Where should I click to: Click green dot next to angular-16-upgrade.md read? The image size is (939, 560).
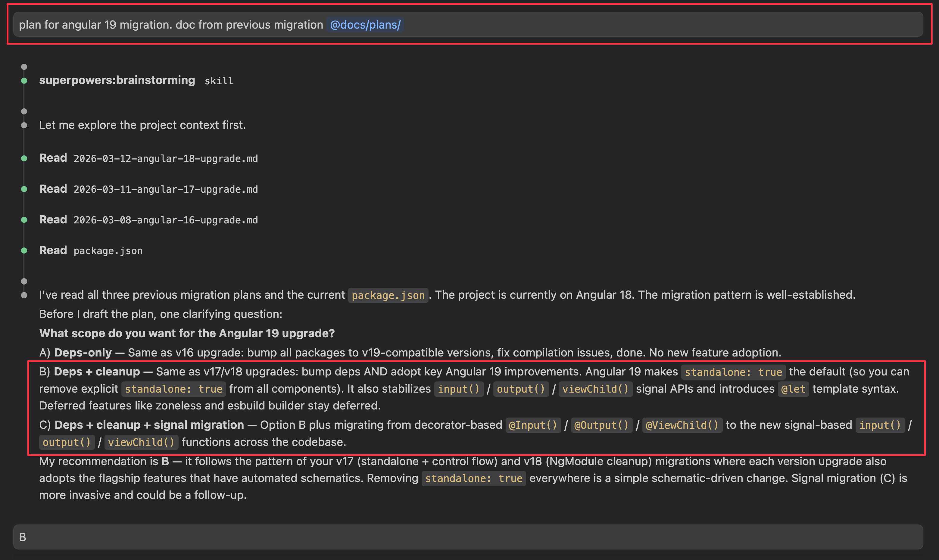[x=24, y=219]
